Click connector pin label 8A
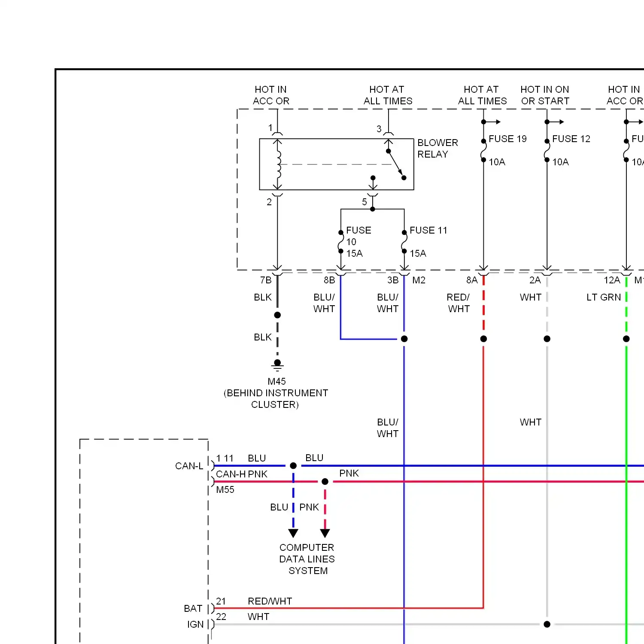Viewport: 644px width, 644px height. (x=472, y=280)
